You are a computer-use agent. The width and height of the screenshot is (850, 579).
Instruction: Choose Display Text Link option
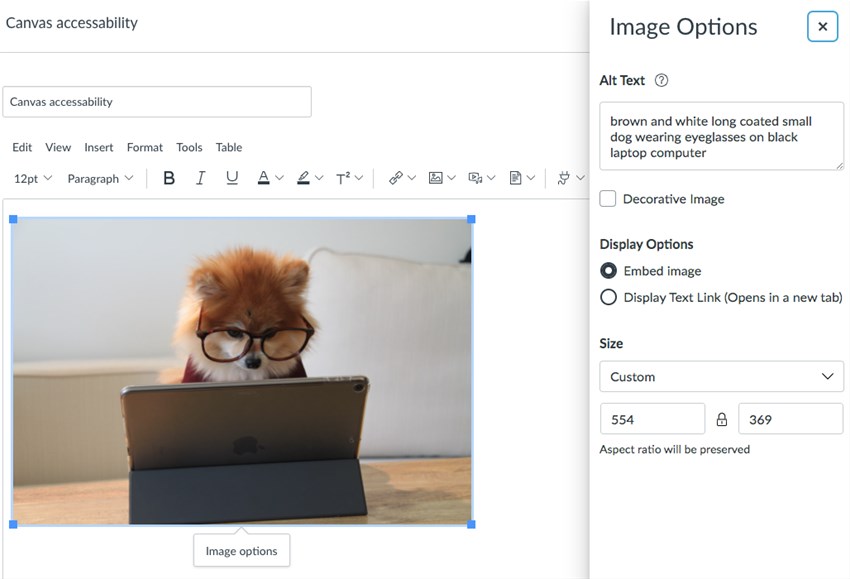point(608,297)
